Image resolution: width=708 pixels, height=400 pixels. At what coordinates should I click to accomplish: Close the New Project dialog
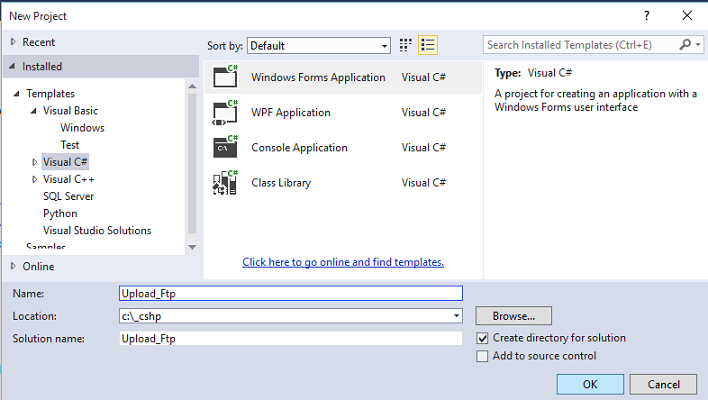coord(687,16)
